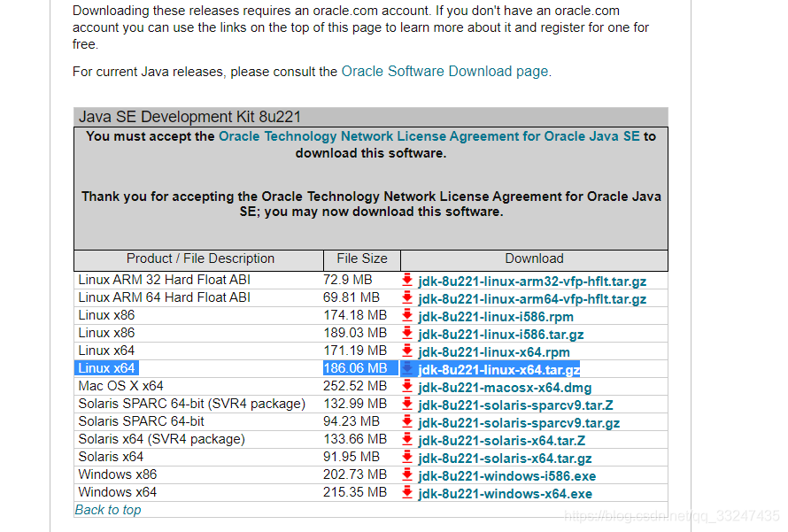Open the Oracle Technology Network License Agreement link
The height and width of the screenshot is (532, 788).
429,136
